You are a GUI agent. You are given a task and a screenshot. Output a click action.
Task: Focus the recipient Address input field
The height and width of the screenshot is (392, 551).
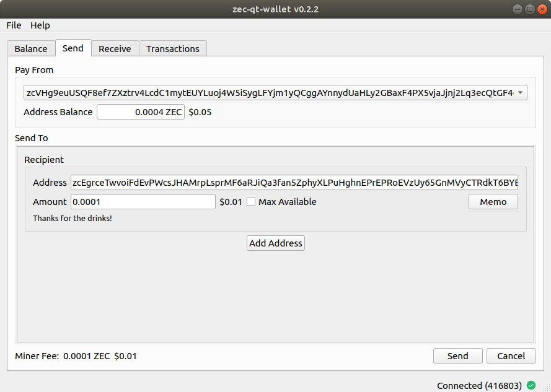(x=294, y=183)
